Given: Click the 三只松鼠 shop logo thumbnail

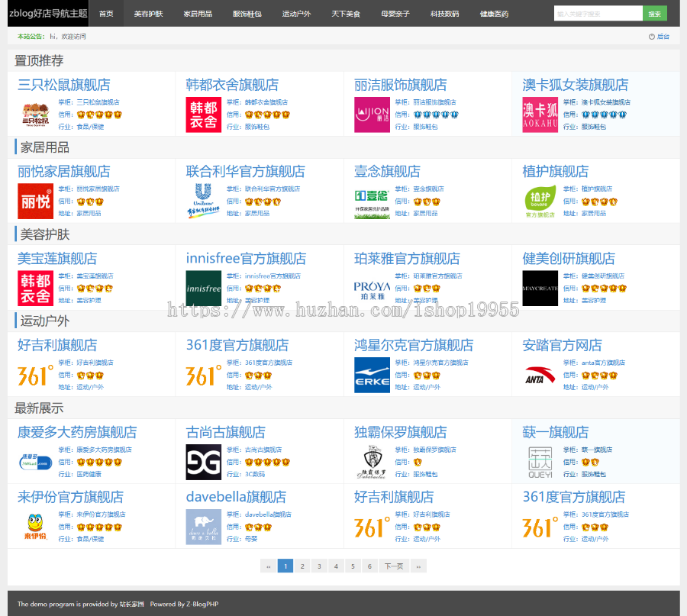Looking at the screenshot, I should tap(35, 114).
